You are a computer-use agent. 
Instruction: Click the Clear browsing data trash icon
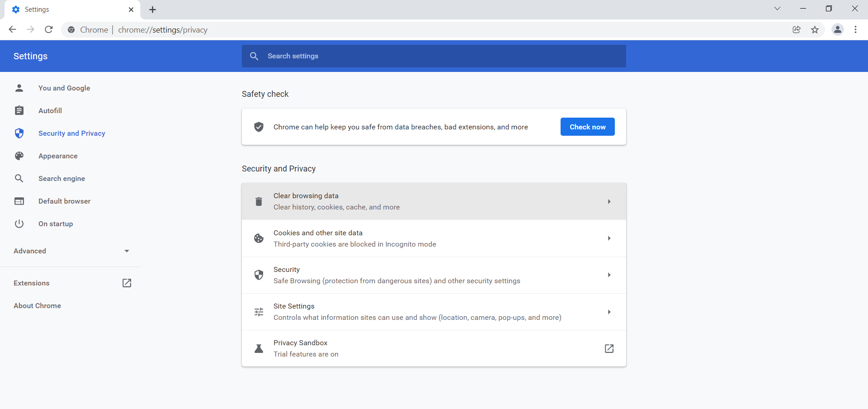coord(259,201)
